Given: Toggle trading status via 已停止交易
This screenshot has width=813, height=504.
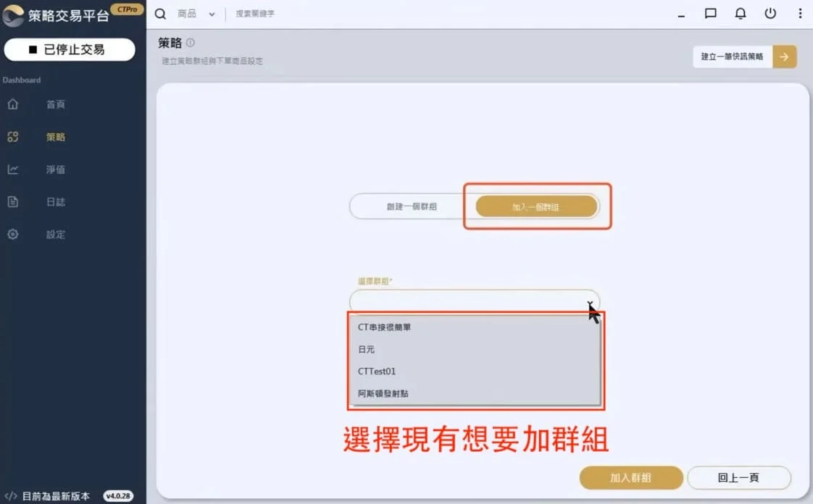Looking at the screenshot, I should pyautogui.click(x=70, y=49).
